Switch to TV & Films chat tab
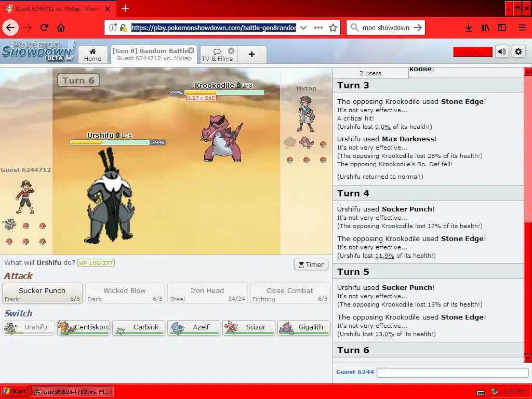Viewport: 532px width, 399px height. (217, 54)
